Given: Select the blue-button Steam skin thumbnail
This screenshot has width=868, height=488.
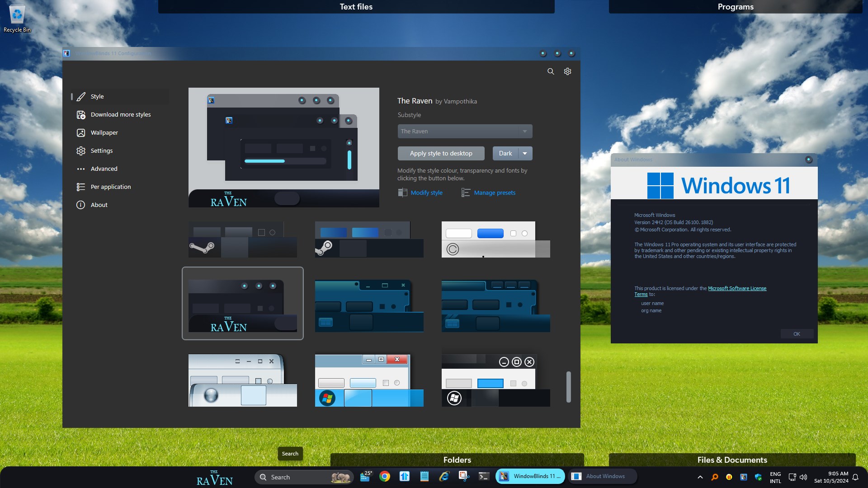Looking at the screenshot, I should [369, 239].
